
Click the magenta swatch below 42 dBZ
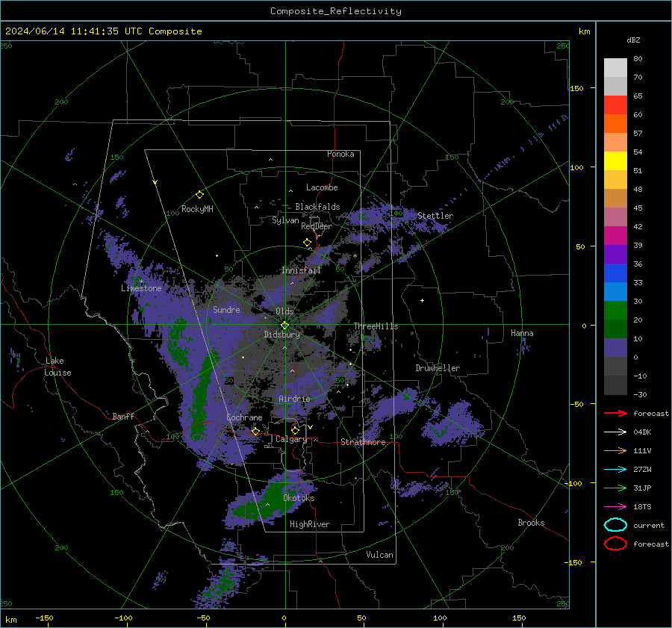(x=615, y=236)
